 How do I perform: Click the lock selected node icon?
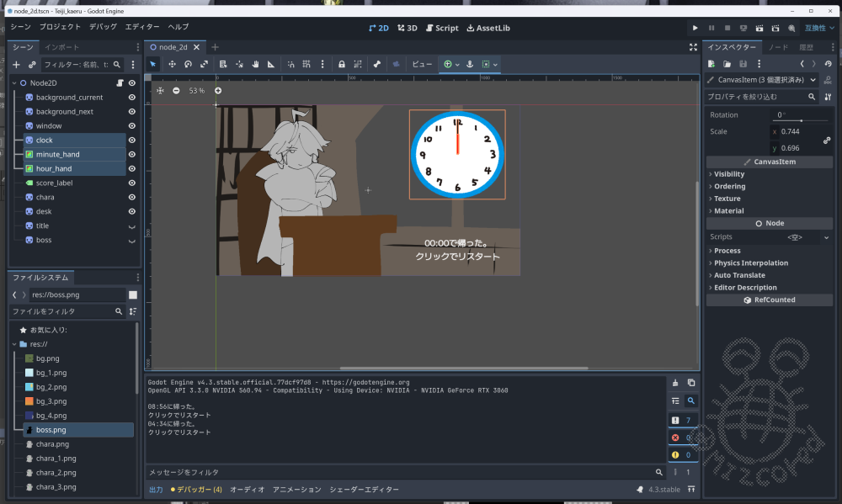pos(341,64)
